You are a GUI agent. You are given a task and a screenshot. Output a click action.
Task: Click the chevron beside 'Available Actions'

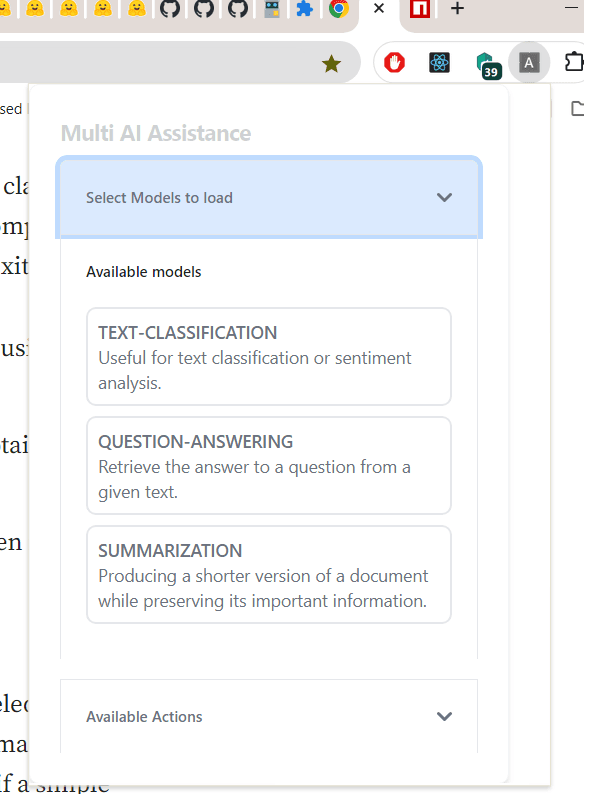click(x=445, y=717)
